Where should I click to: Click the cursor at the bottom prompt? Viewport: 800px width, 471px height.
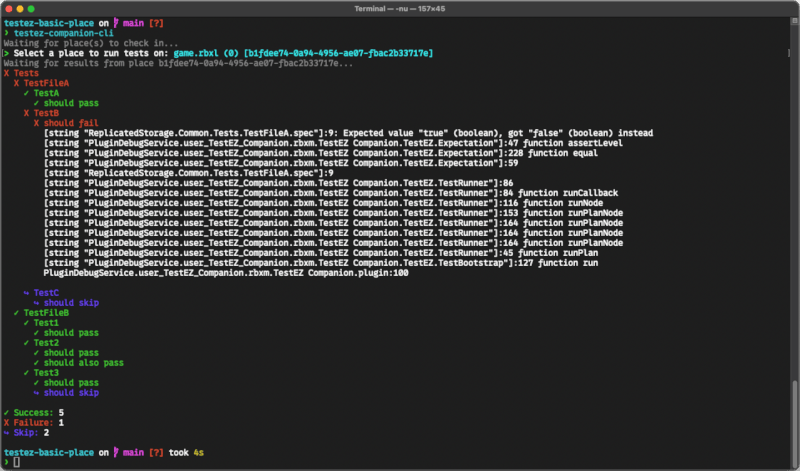[x=16, y=462]
